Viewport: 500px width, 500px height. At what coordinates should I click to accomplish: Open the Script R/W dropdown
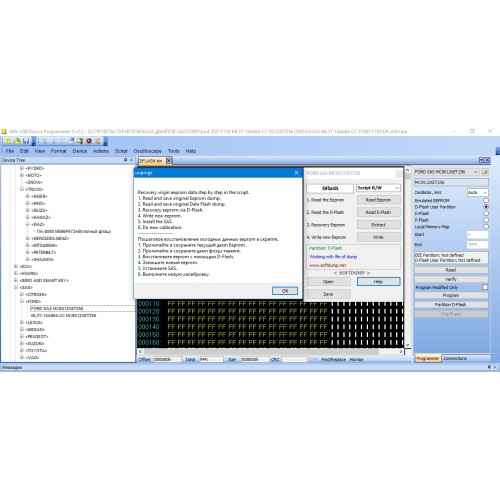[x=378, y=188]
